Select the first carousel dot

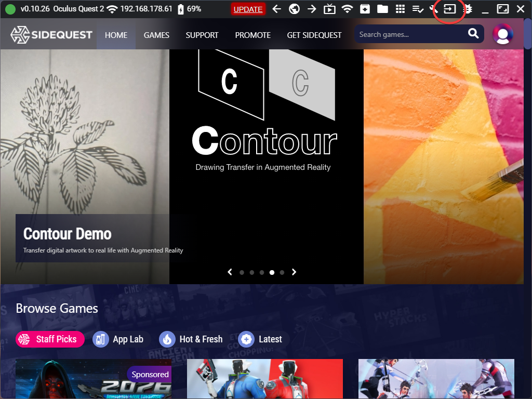(x=242, y=272)
